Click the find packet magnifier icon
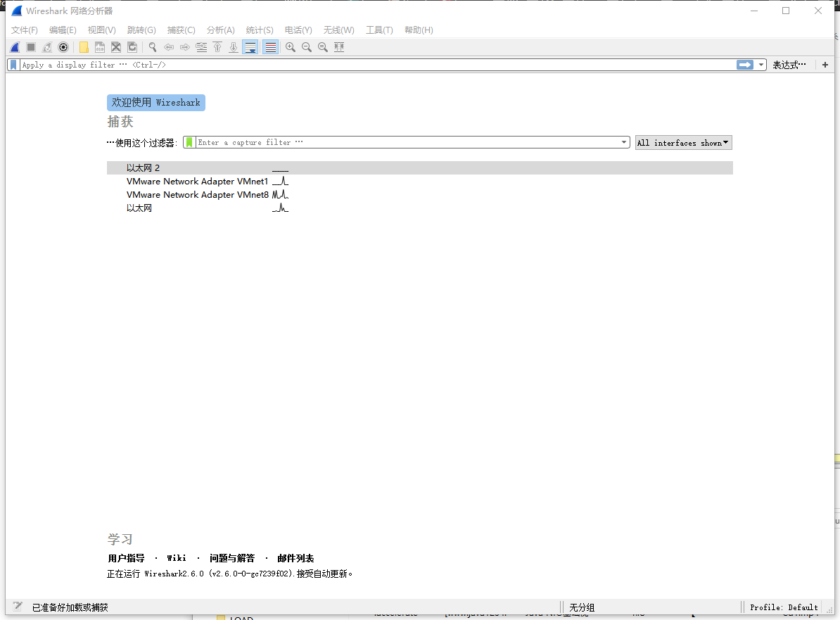 (153, 47)
